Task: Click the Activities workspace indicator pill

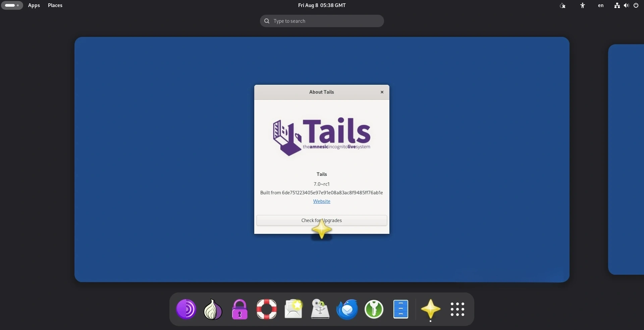Action: pyautogui.click(x=12, y=5)
